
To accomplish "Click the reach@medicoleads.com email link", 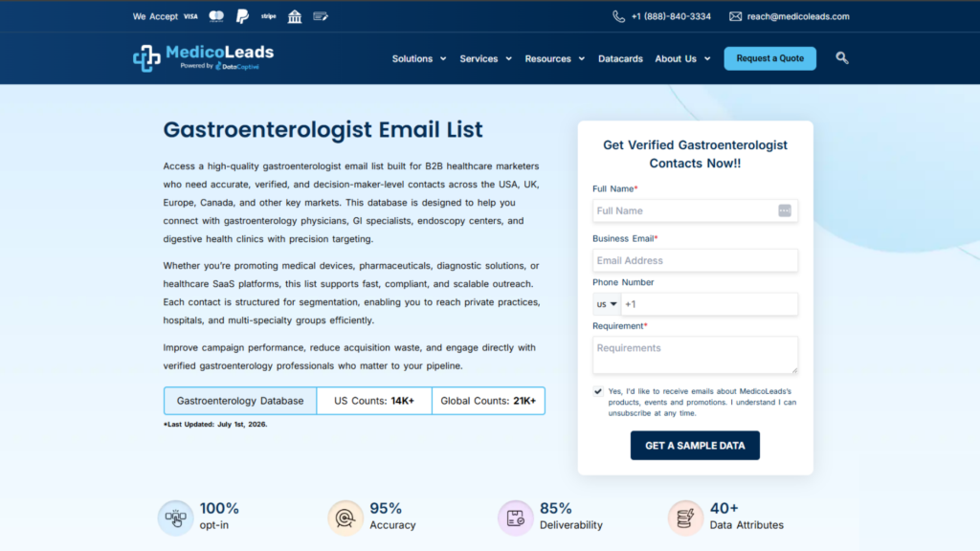I will pos(798,16).
